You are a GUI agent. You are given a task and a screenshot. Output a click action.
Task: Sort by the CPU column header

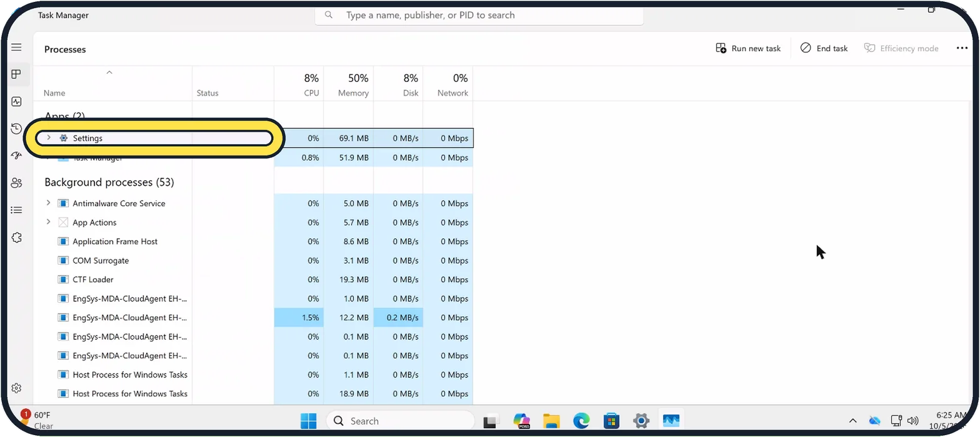[x=299, y=84]
